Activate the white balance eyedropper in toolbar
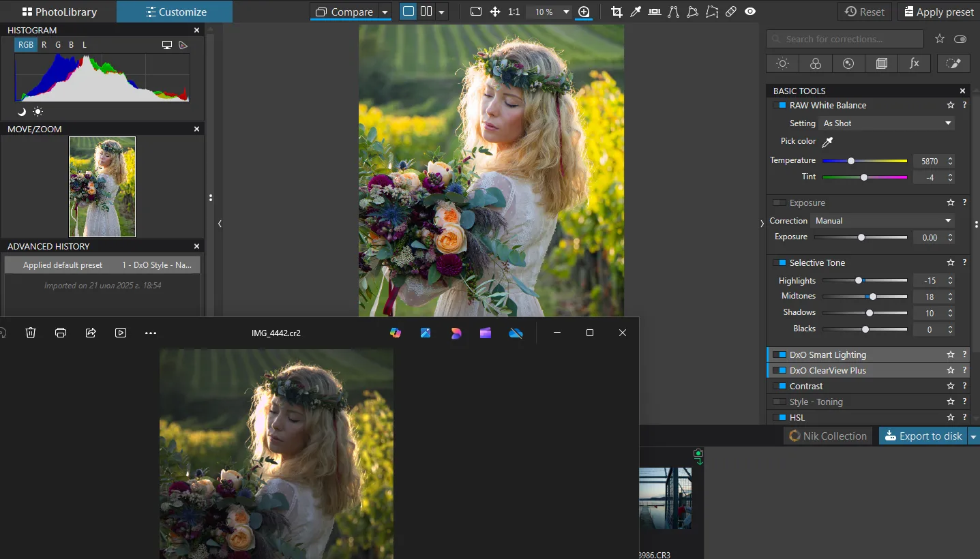980x559 pixels. [636, 12]
